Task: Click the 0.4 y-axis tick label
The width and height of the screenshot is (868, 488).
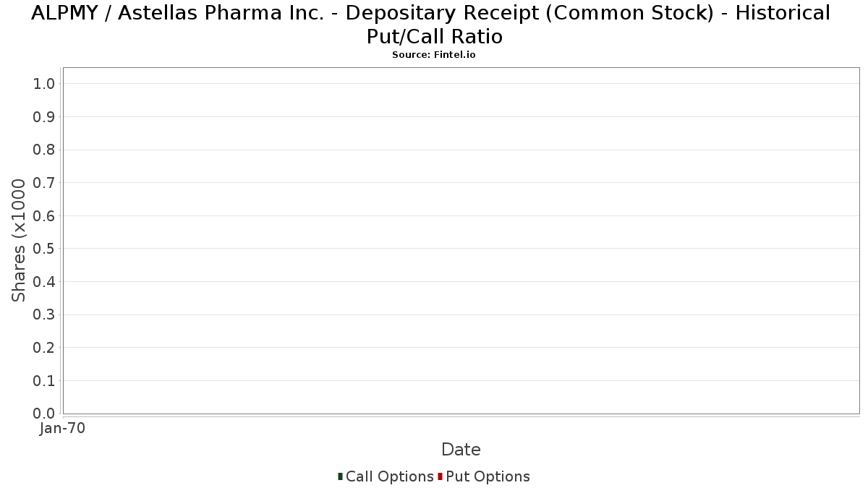Action: pos(44,282)
